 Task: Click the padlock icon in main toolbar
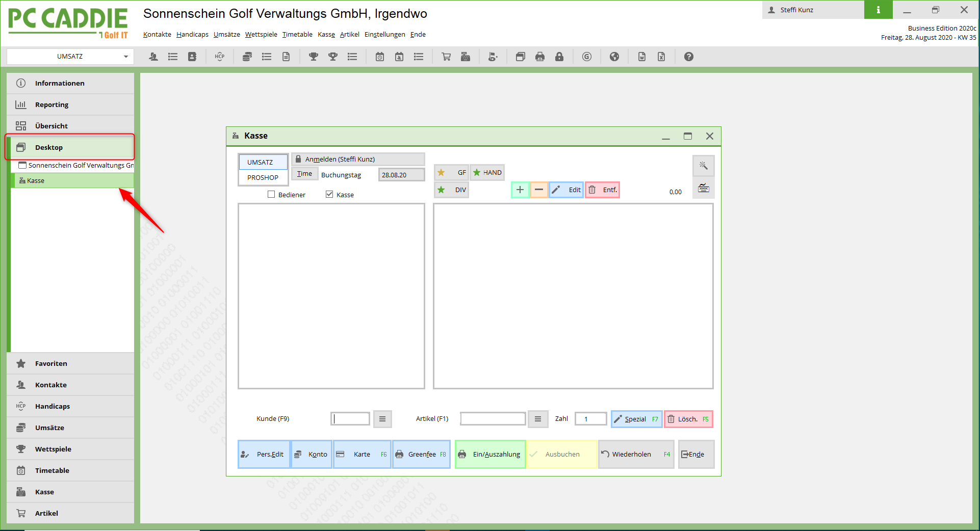click(559, 57)
